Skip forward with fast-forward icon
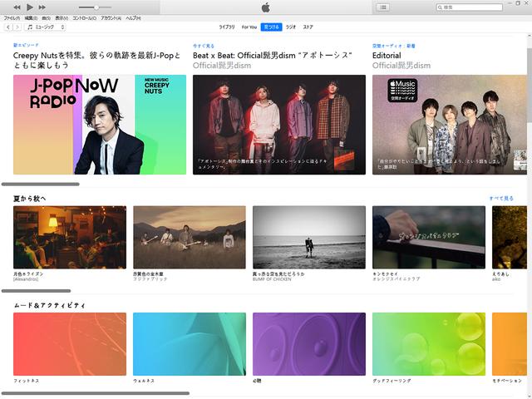 pyautogui.click(x=42, y=7)
